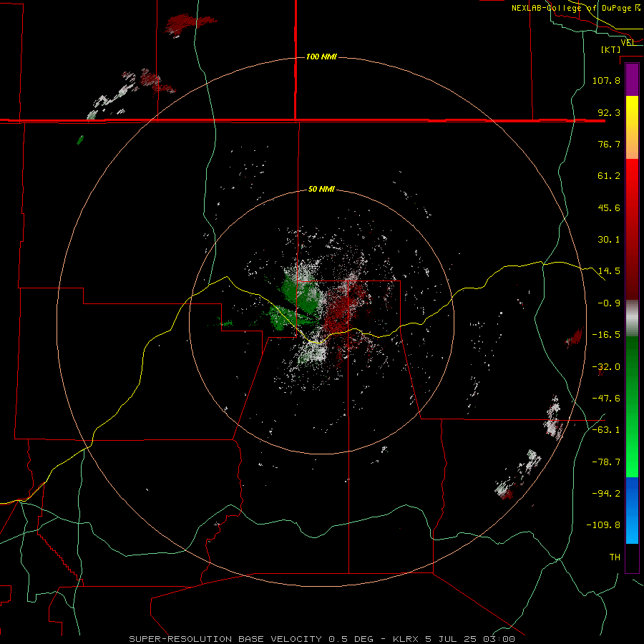
Task: Click the 76.7 value on velocity scale
Action: click(x=609, y=144)
